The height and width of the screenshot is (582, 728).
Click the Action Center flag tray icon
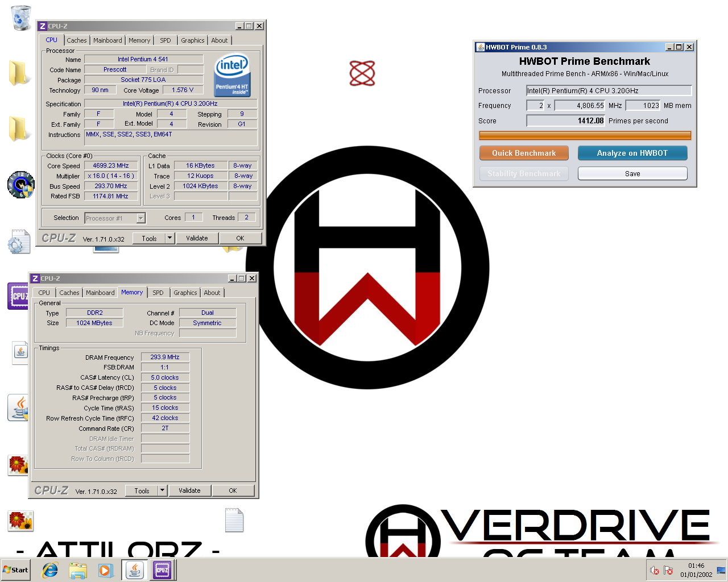click(668, 570)
